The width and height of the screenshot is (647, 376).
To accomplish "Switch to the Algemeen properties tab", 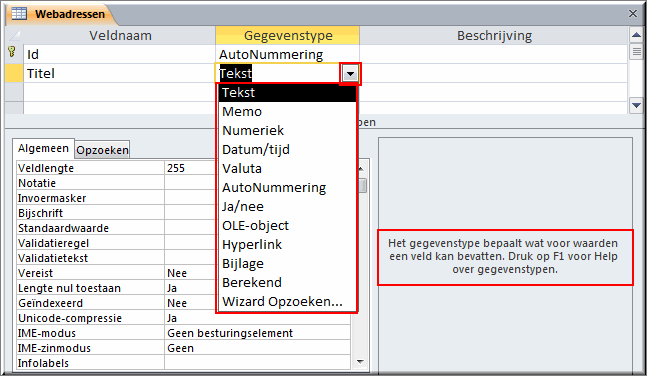I will [43, 148].
